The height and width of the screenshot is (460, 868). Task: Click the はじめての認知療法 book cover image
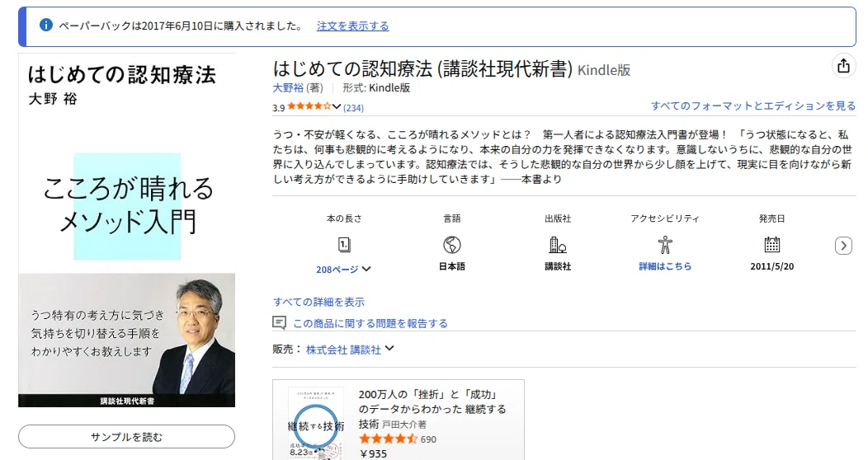click(x=127, y=230)
